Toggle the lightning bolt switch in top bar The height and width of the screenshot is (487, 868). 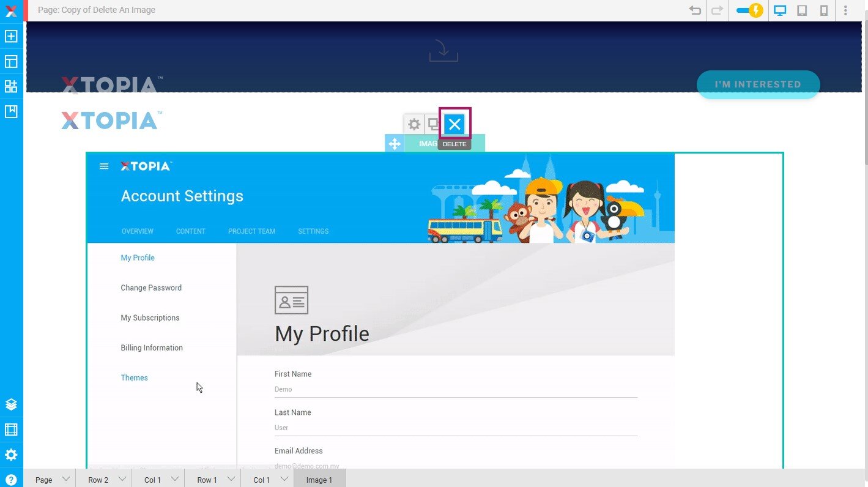point(749,10)
